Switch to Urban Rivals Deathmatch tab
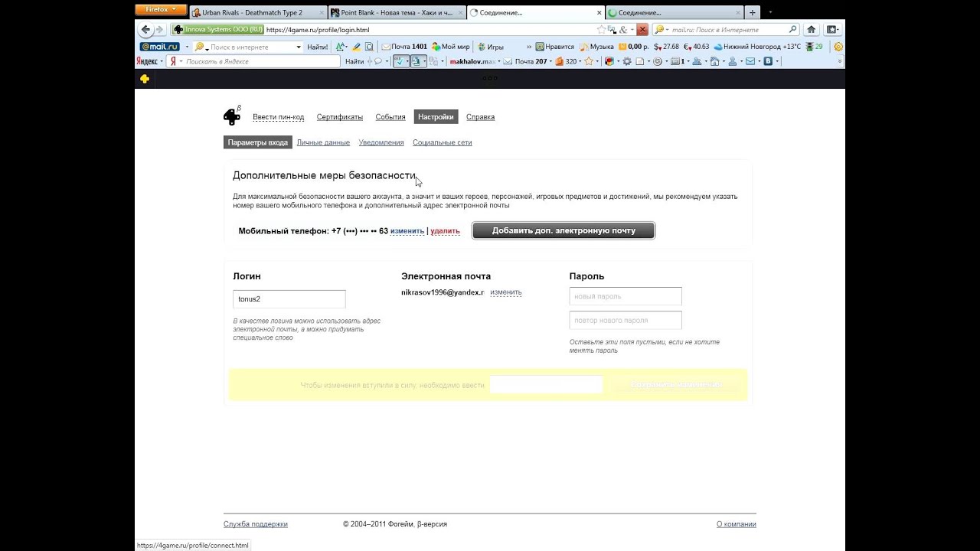The width and height of the screenshot is (980, 551). pos(258,12)
